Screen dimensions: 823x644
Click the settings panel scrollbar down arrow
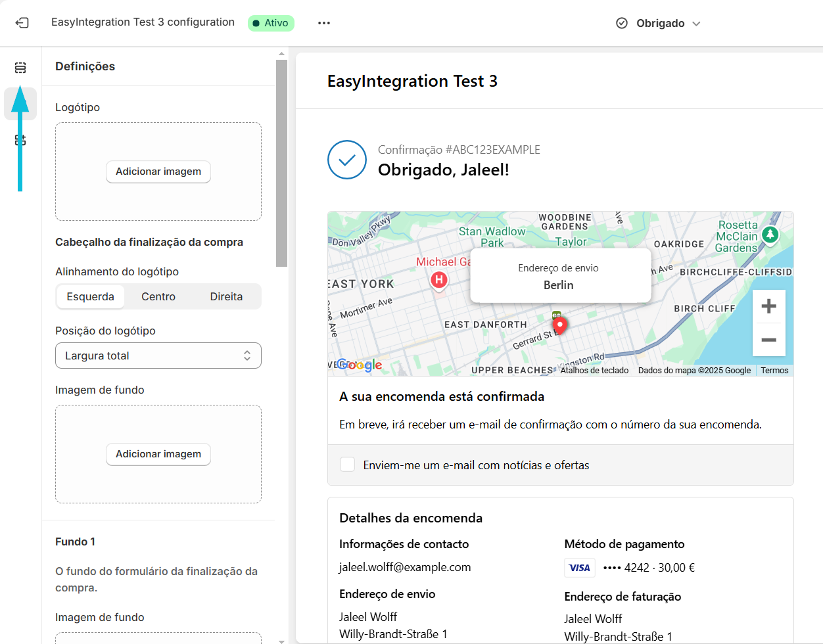[282, 641]
